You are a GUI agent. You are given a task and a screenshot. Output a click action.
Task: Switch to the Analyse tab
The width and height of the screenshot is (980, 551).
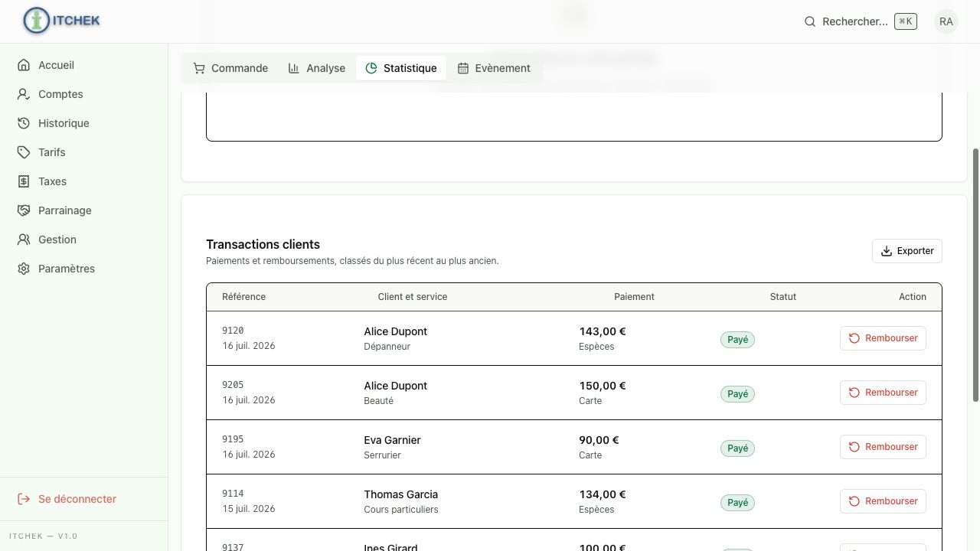317,68
